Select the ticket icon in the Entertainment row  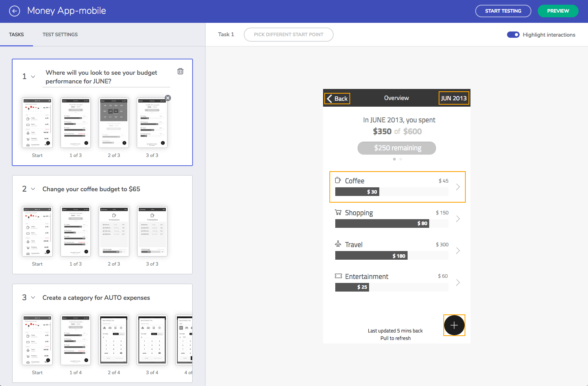pyautogui.click(x=338, y=276)
